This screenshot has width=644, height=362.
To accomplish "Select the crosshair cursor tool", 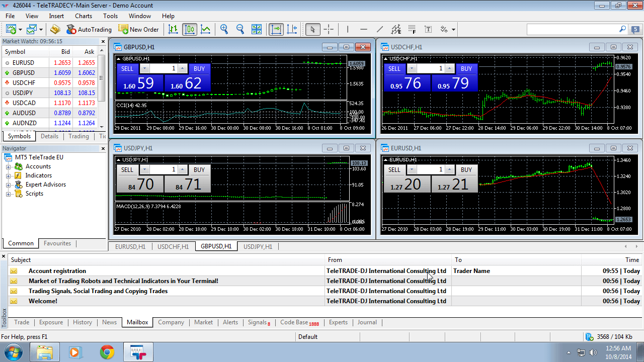I will click(x=329, y=29).
